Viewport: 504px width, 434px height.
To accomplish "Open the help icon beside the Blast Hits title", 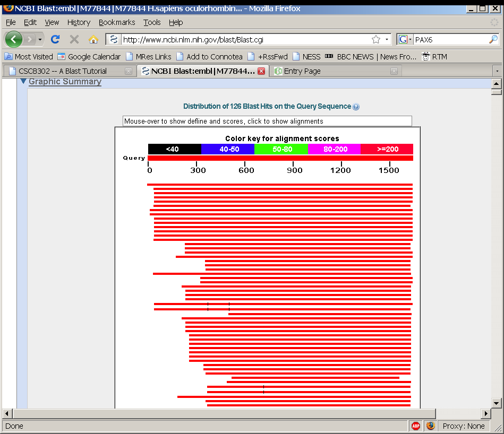I will pos(356,107).
